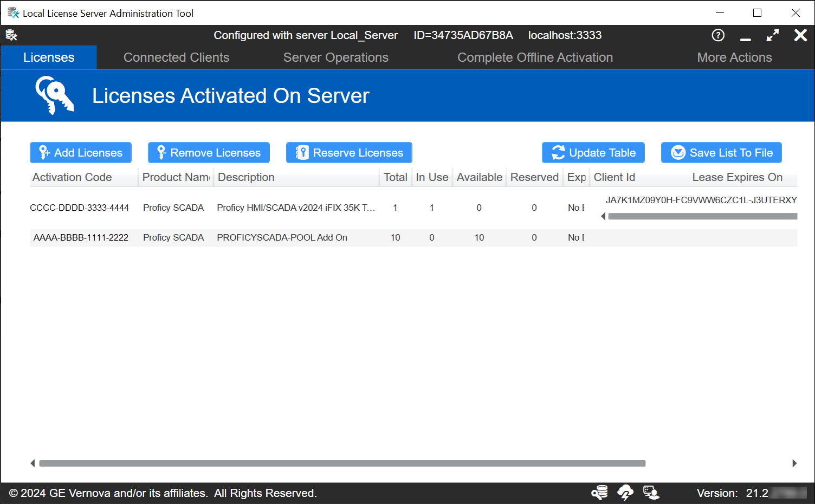Viewport: 815px width, 504px height.
Task: Click the Remove Licenses button
Action: pyautogui.click(x=209, y=153)
